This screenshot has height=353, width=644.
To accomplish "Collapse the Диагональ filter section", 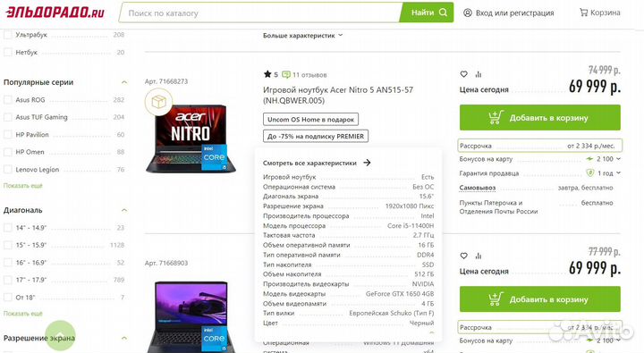I will [124, 210].
